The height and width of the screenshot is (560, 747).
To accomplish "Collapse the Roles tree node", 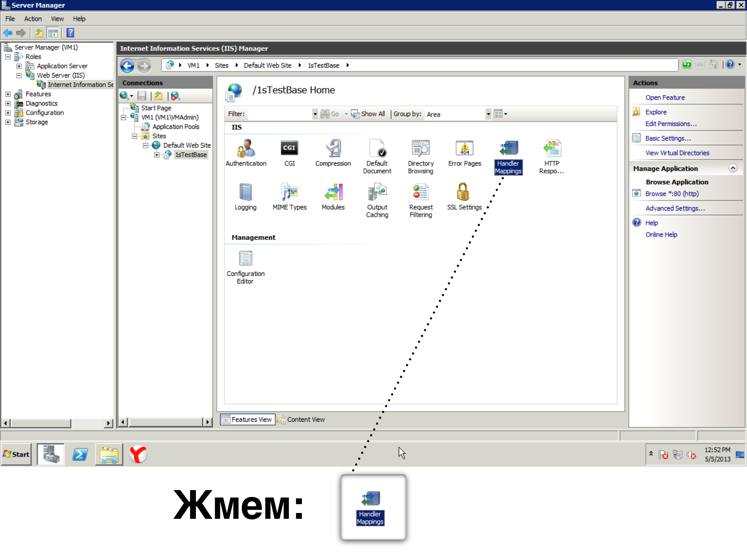I will coord(8,57).
